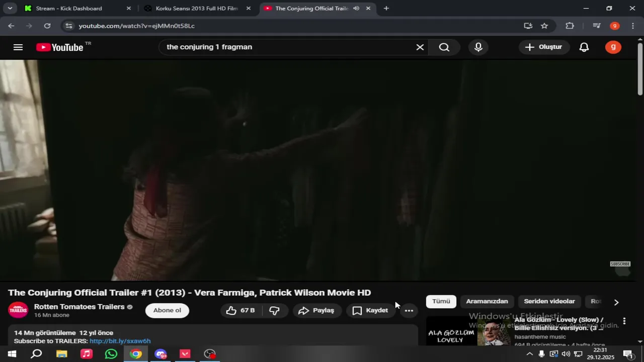
Task: Open Rotten Tomatoes Trailers channel avatar
Action: coord(18,310)
